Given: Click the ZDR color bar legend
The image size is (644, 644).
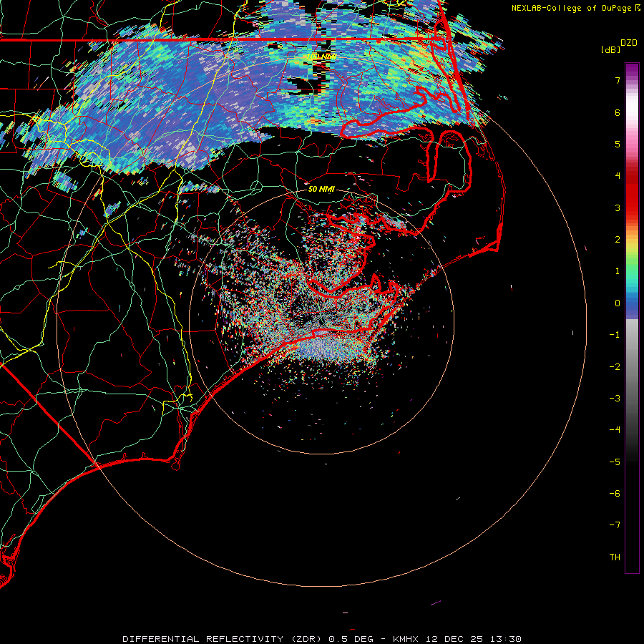Looking at the screenshot, I should (632, 318).
